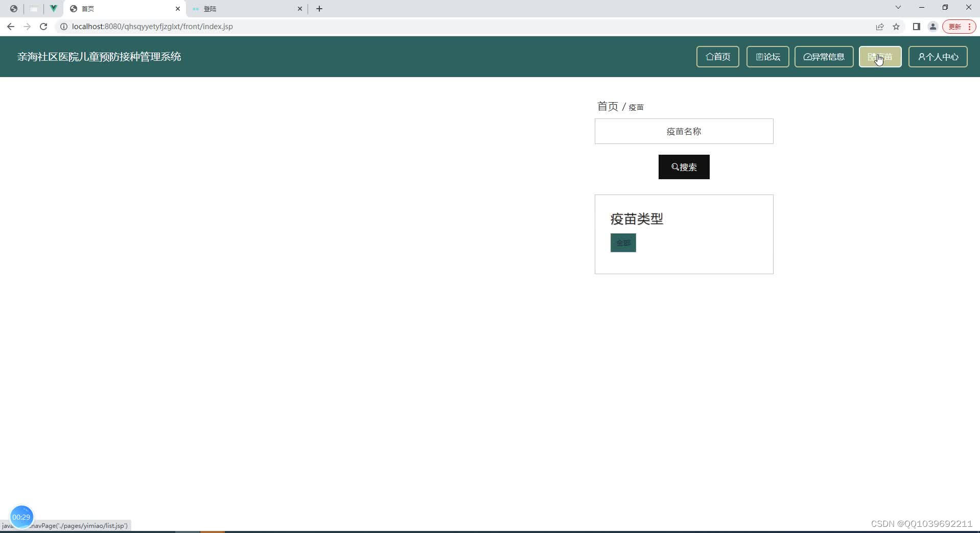Click the black 搜索 search button

[x=684, y=167]
